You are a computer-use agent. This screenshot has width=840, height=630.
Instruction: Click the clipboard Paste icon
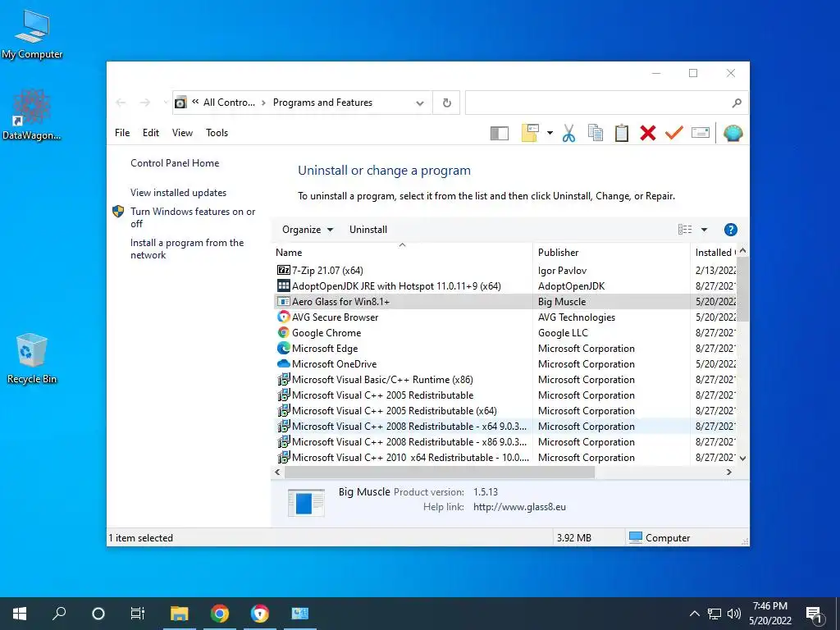(622, 133)
